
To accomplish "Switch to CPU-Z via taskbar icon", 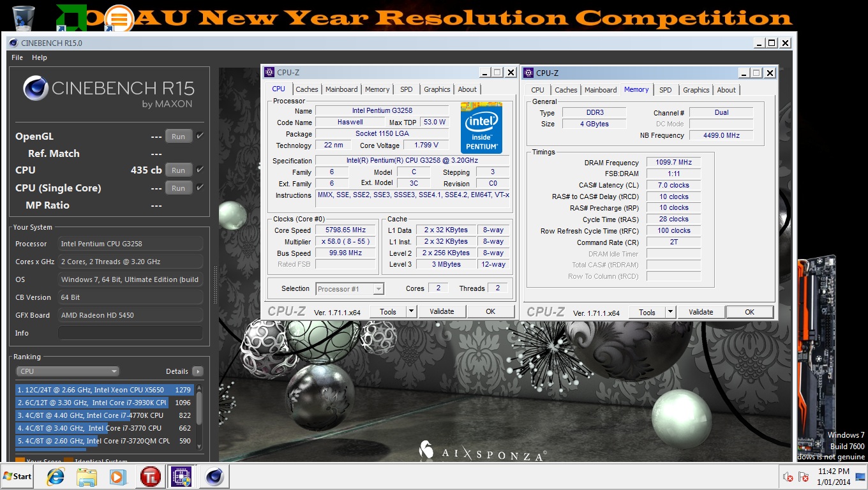I will tap(180, 477).
